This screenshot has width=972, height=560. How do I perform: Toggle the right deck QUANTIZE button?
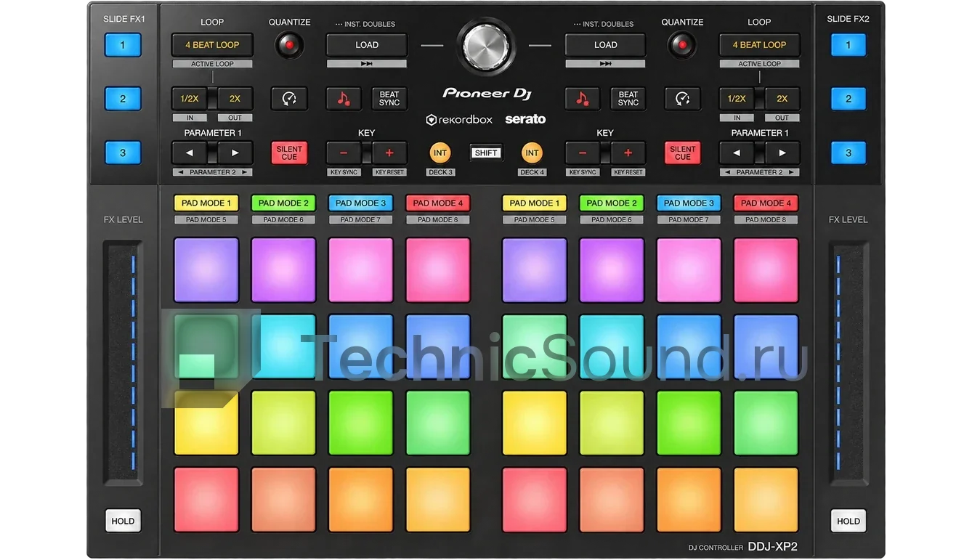click(682, 46)
